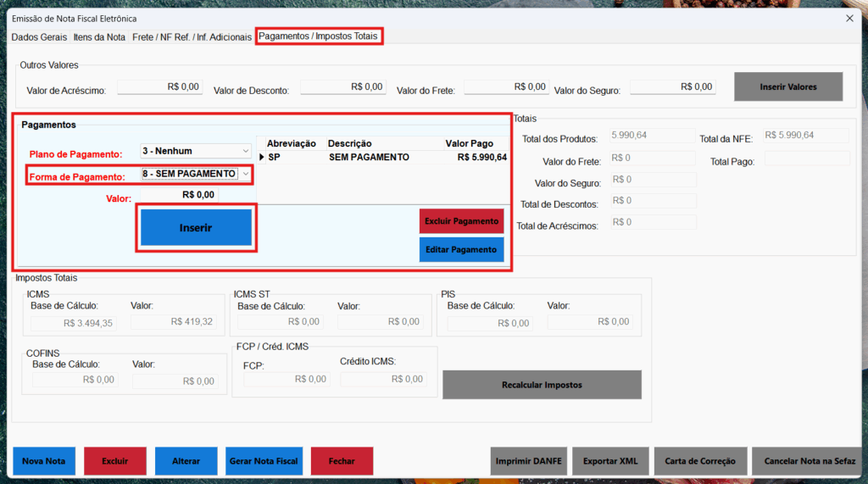Click the Imprimir DANFE button
The width and height of the screenshot is (868, 484).
coord(529,461)
